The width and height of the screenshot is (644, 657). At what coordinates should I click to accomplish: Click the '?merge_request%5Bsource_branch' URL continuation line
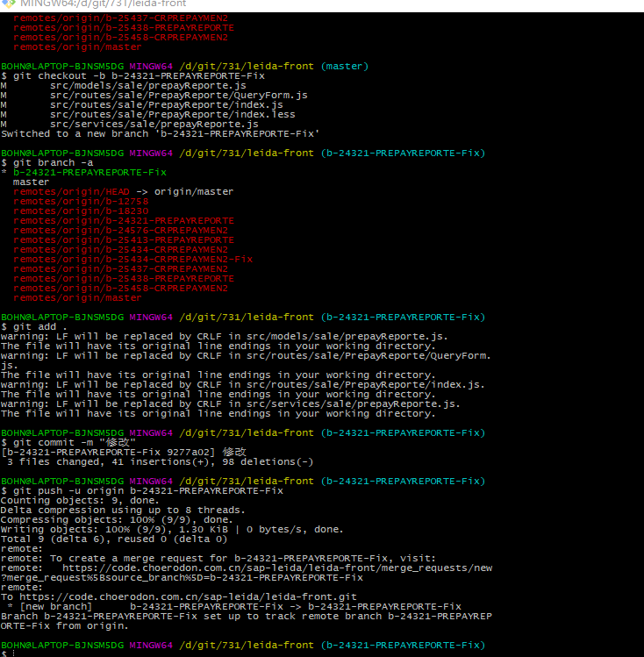(x=182, y=577)
